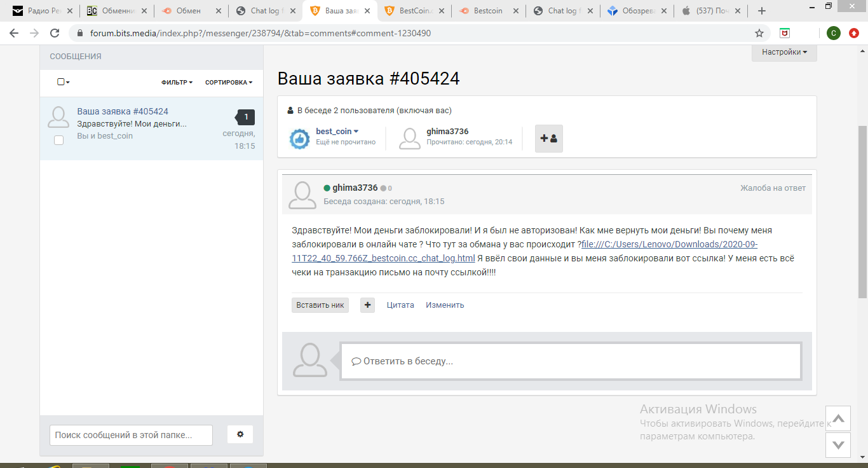Click the Ответить в беседу reply field
This screenshot has width=868, height=468.
pyautogui.click(x=570, y=361)
